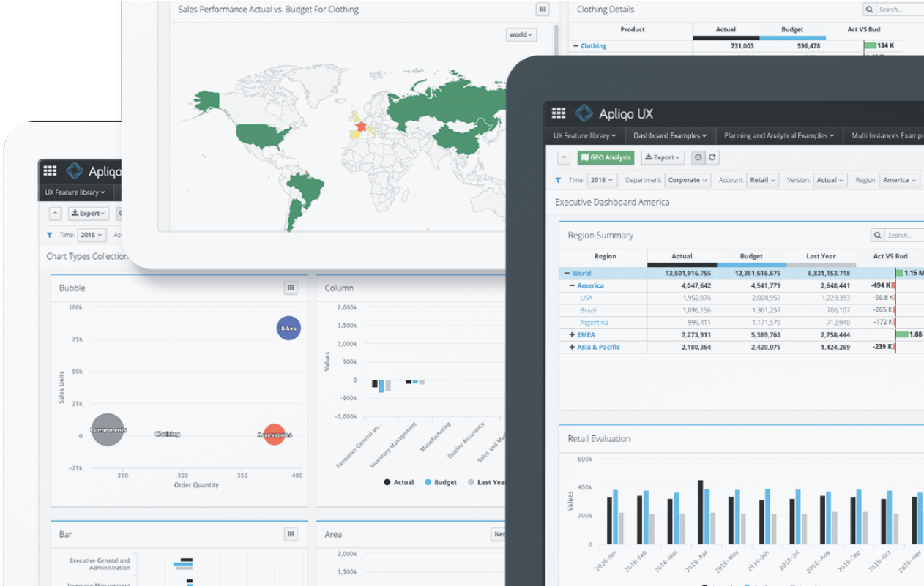924x586 pixels.
Task: Focus the Clothing Details search field
Action: click(900, 10)
